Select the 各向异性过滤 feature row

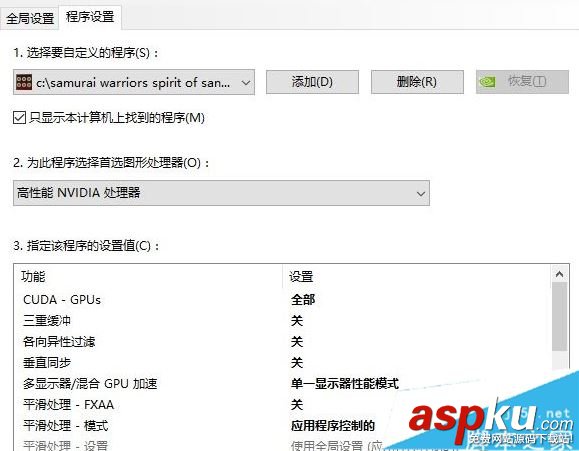tap(282, 342)
